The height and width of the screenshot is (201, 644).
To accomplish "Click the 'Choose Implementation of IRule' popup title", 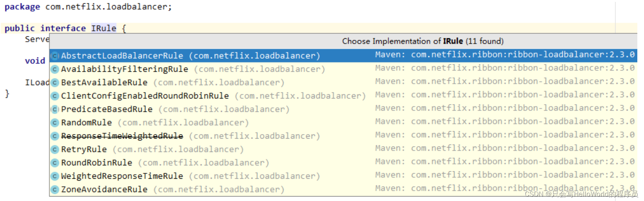I will 423,41.
